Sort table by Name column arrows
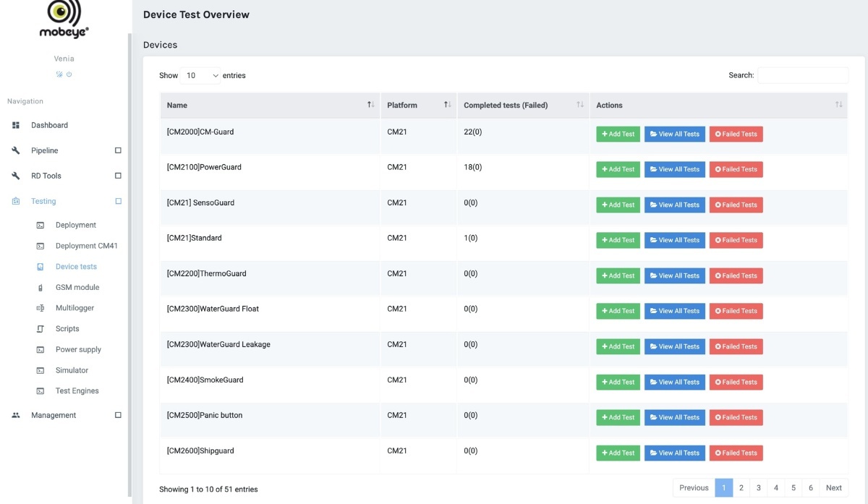This screenshot has height=504, width=868. tap(371, 105)
